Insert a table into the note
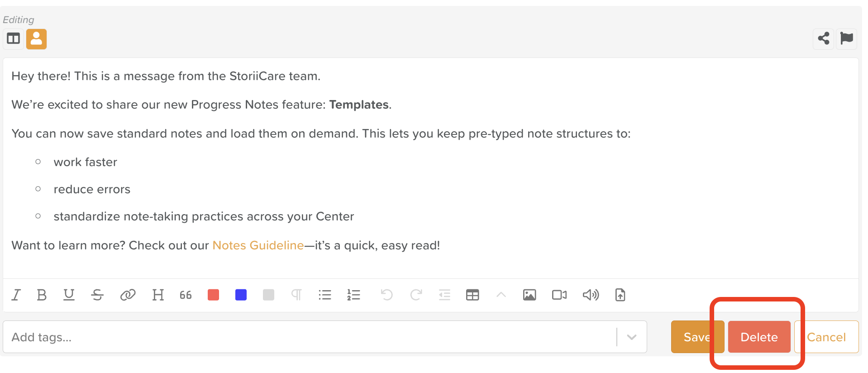 472,295
